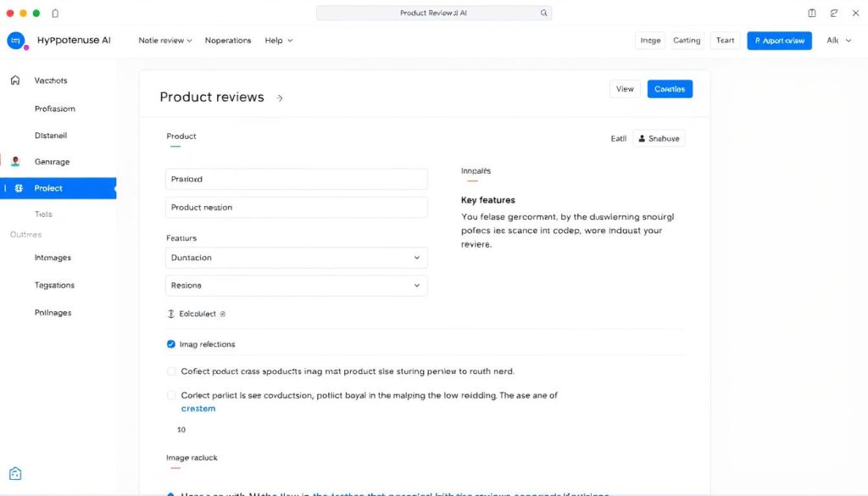
Task: Open the Genrage user profile icon
Action: (17, 161)
